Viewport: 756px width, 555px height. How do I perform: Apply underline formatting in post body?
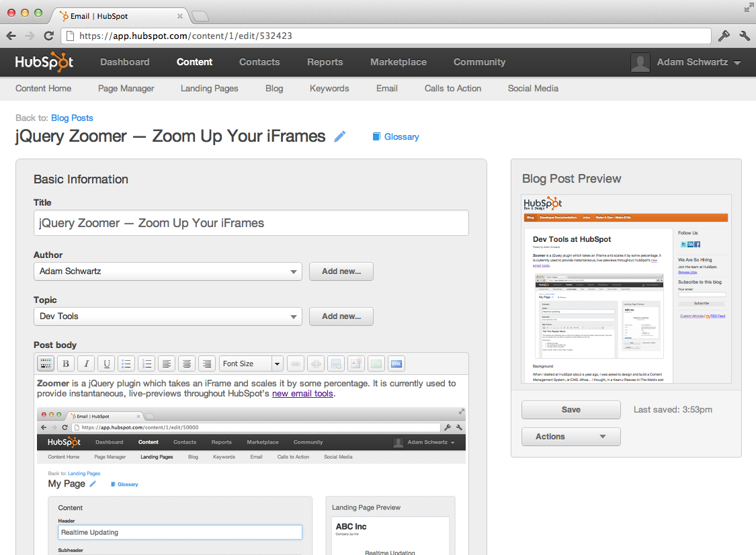[x=107, y=364]
